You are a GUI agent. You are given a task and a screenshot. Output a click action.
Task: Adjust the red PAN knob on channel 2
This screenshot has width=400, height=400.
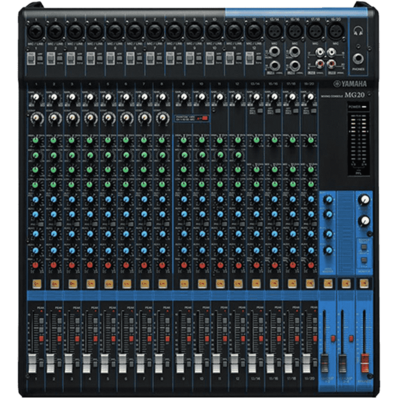tap(53, 265)
